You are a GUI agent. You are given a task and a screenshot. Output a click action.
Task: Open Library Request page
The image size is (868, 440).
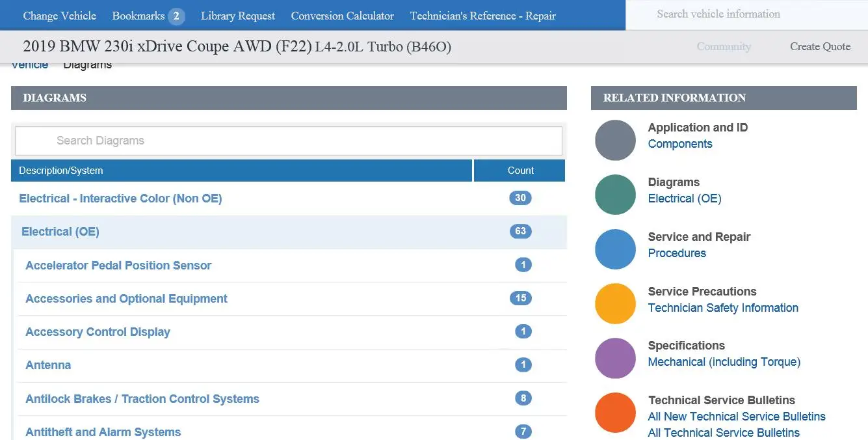coord(238,16)
